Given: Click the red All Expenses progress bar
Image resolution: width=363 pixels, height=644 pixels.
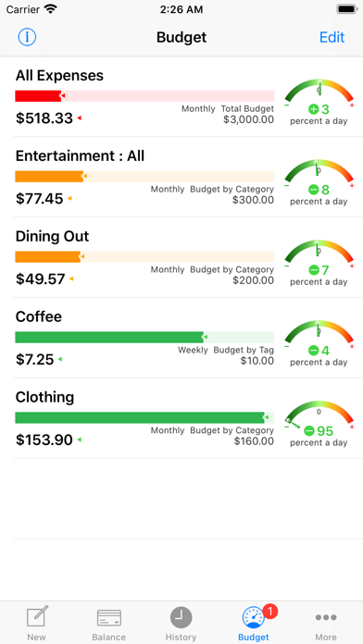Looking at the screenshot, I should click(x=144, y=96).
